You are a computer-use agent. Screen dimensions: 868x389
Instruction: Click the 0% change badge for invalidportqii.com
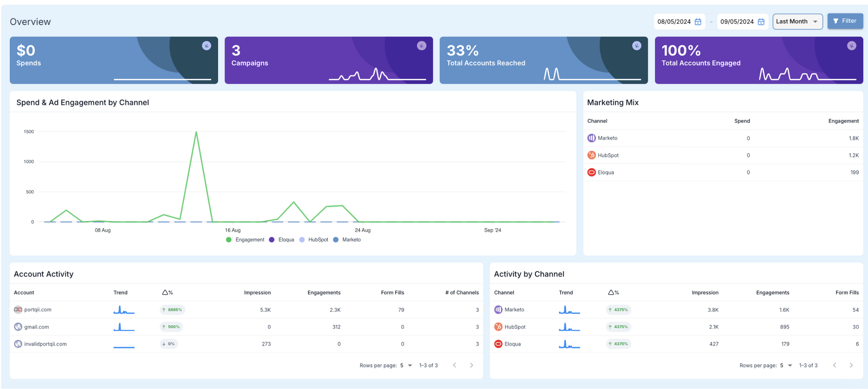tap(169, 344)
